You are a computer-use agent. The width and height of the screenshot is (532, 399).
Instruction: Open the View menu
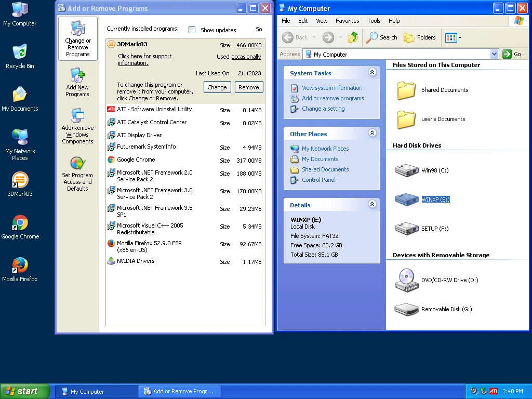[322, 21]
